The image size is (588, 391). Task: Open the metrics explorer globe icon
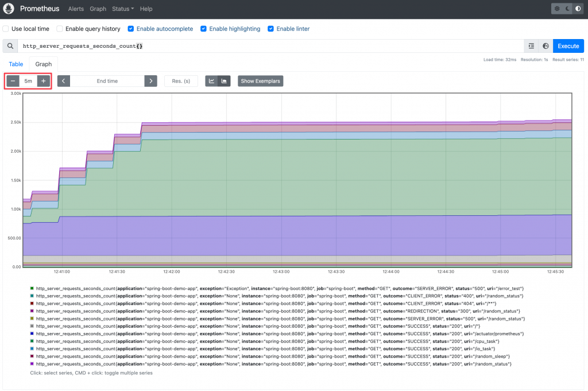[546, 46]
